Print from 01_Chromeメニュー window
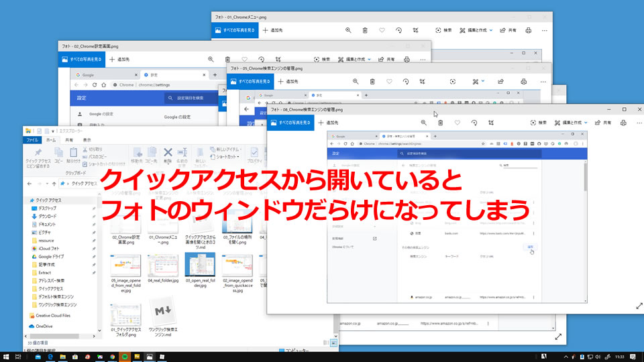The height and width of the screenshot is (362, 644). tap(528, 30)
